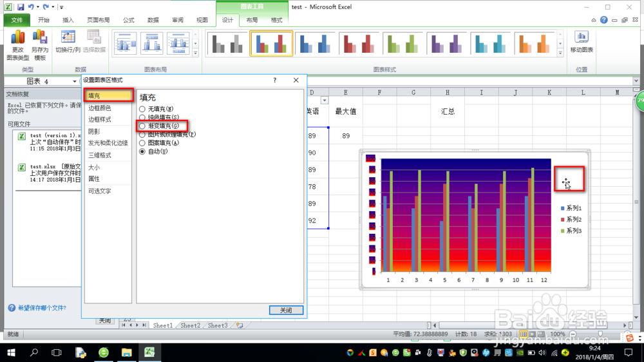The width and height of the screenshot is (644, 362).
Task: Expand the formula bar
Action: (636, 81)
